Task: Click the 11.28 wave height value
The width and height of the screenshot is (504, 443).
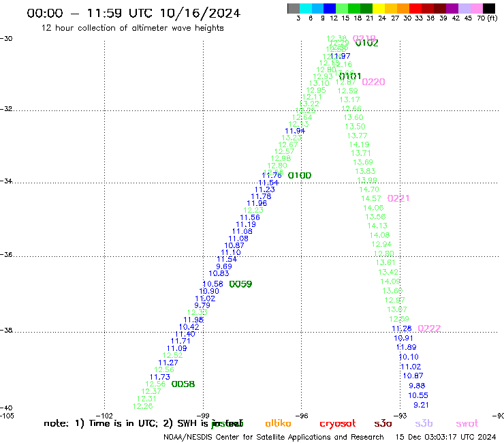Action: [x=402, y=329]
